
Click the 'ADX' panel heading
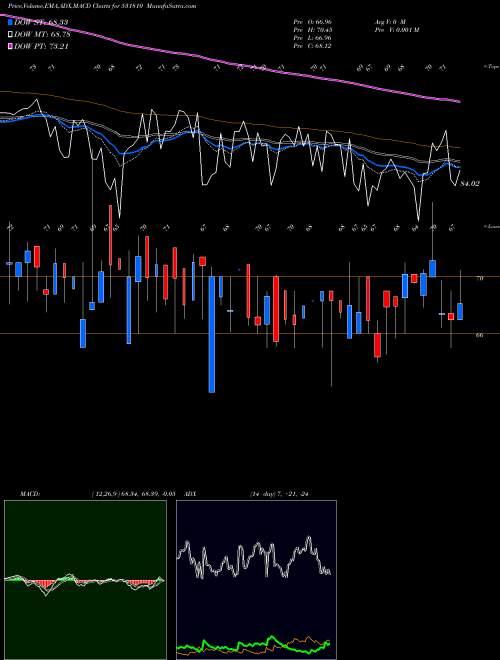point(190,493)
